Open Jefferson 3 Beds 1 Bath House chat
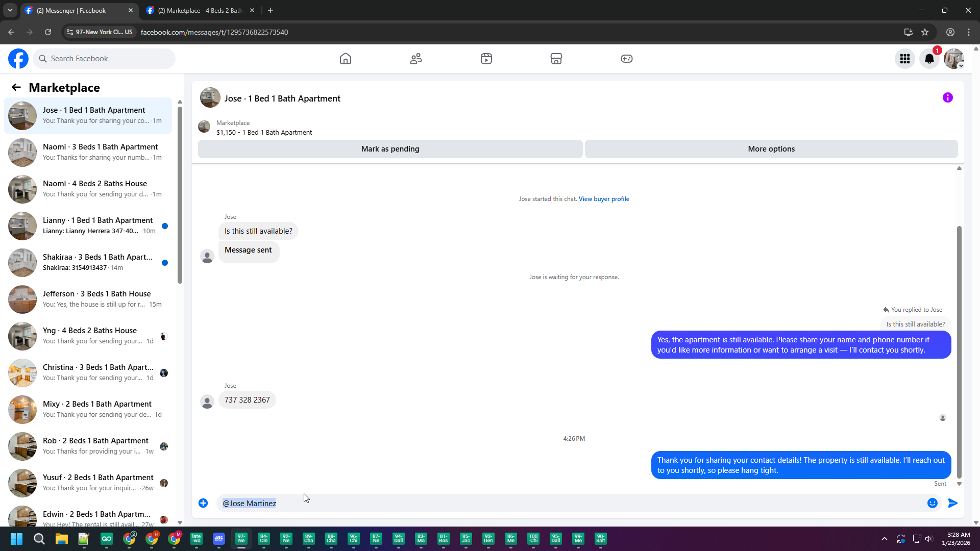 click(x=88, y=299)
